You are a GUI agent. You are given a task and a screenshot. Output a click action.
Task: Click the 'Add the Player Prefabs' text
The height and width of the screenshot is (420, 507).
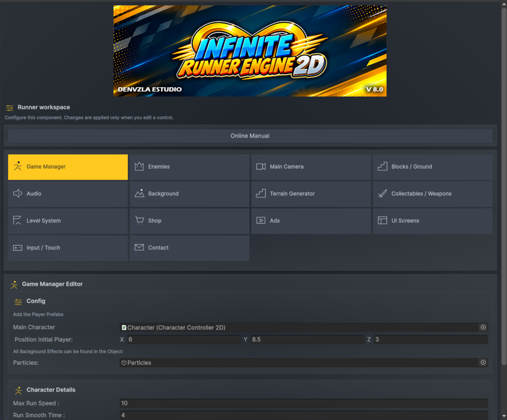38,314
